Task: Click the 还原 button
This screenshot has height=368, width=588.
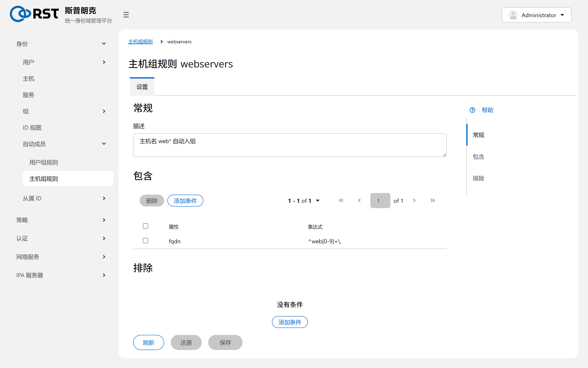Action: pos(186,342)
